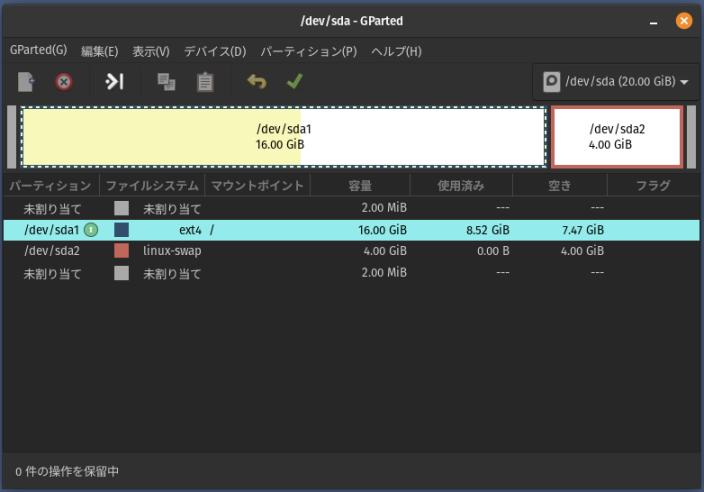Select the /dev/sda2 block in disk map
The width and height of the screenshot is (704, 492).
click(617, 137)
